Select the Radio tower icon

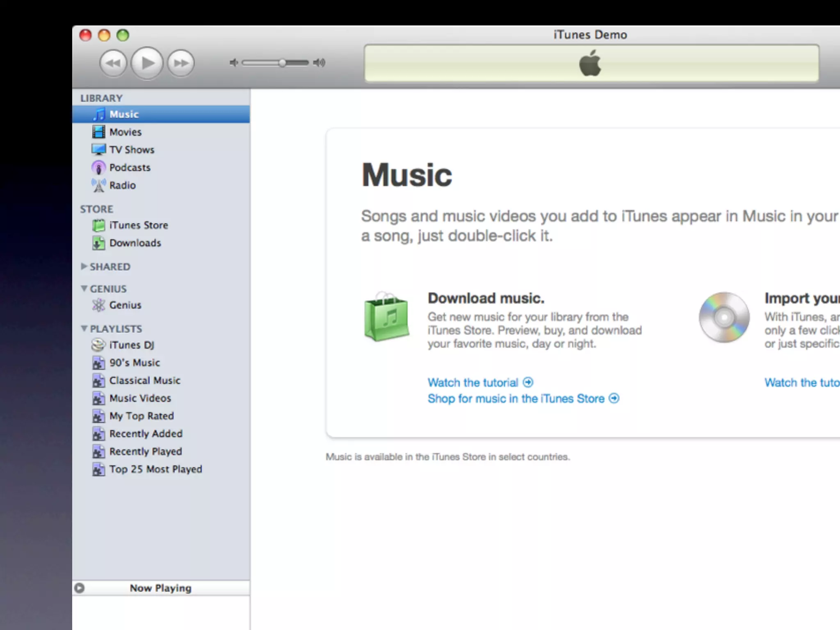(98, 185)
